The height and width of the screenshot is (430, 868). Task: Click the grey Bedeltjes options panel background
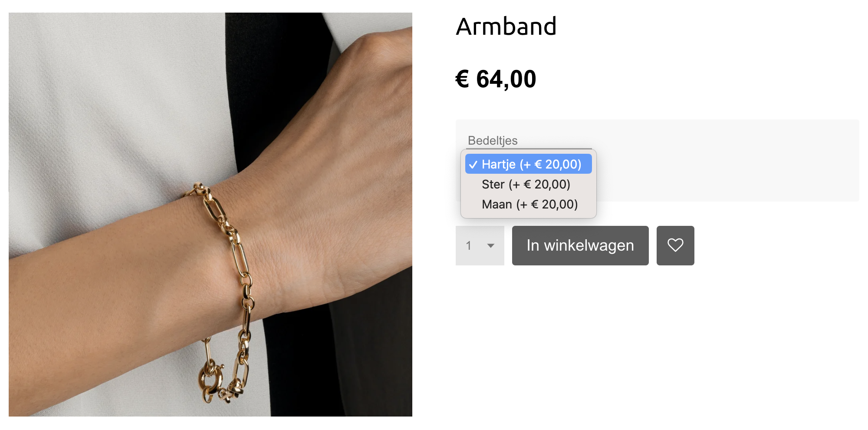(x=725, y=161)
